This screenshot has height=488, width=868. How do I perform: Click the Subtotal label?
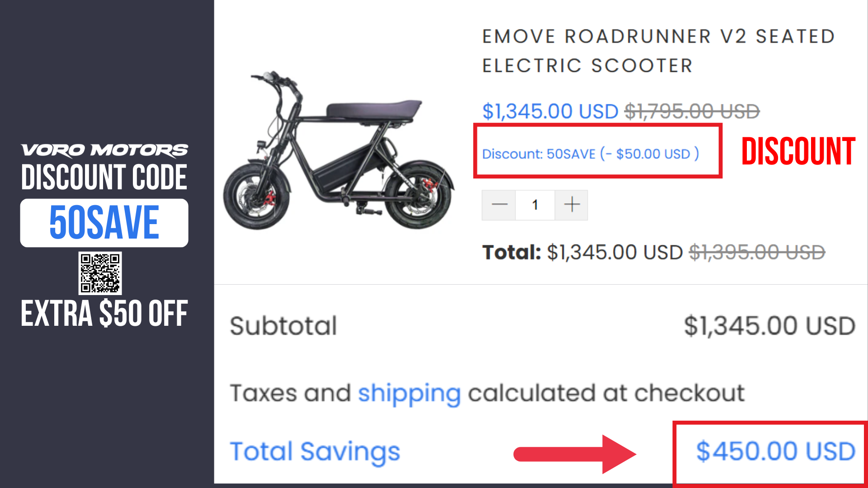[283, 326]
